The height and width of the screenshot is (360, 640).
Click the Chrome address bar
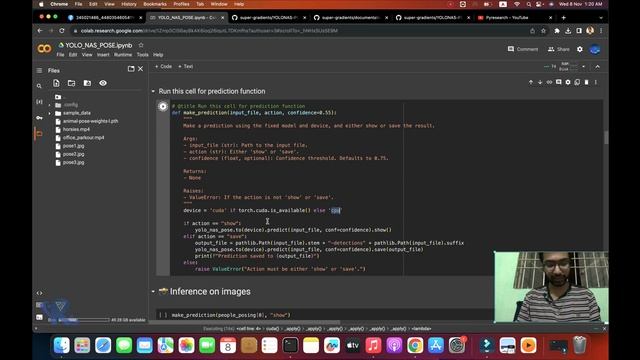301,31
